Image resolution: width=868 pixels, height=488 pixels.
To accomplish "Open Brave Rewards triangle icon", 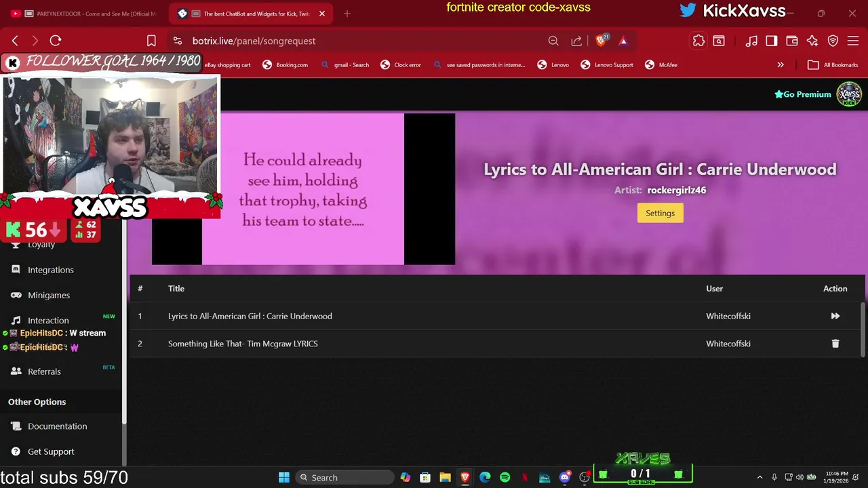I will [623, 41].
